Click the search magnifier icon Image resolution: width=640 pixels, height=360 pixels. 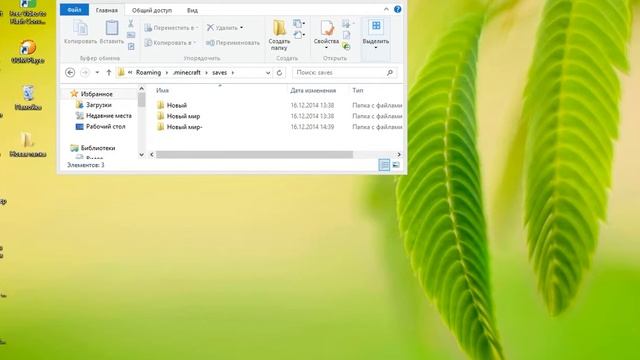coord(390,73)
